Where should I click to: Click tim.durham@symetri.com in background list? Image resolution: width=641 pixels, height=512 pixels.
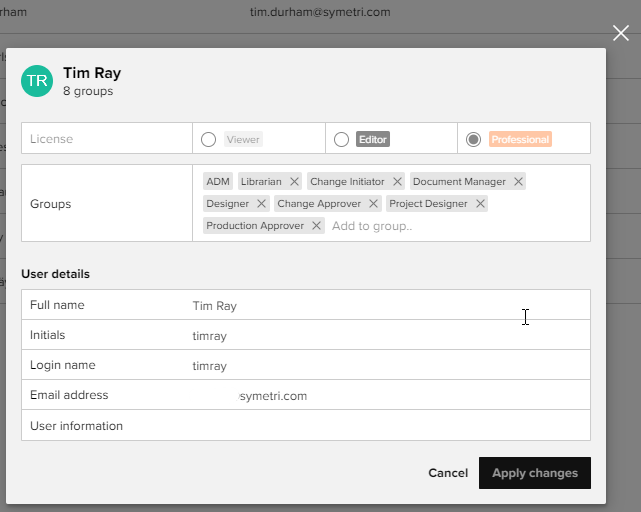(x=320, y=12)
